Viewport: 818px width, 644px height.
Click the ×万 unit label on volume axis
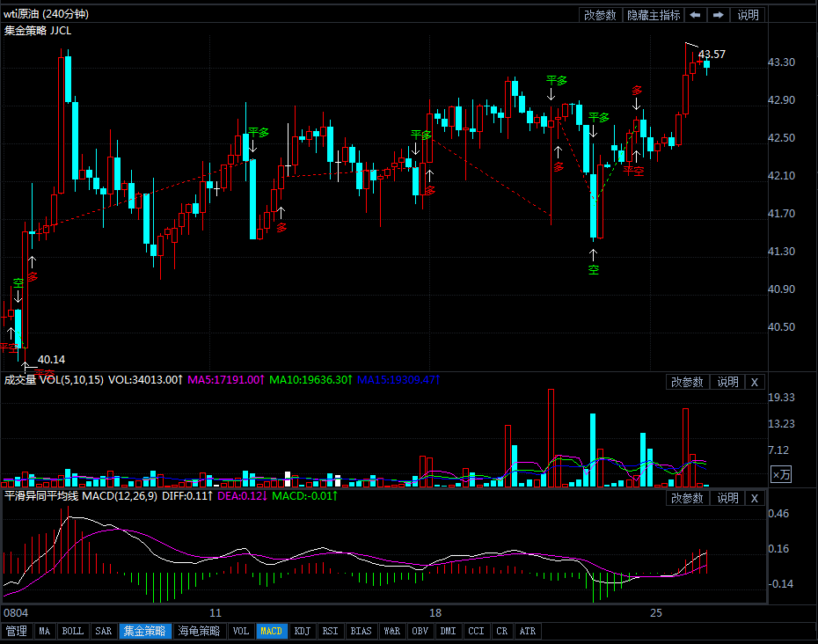[x=781, y=474]
